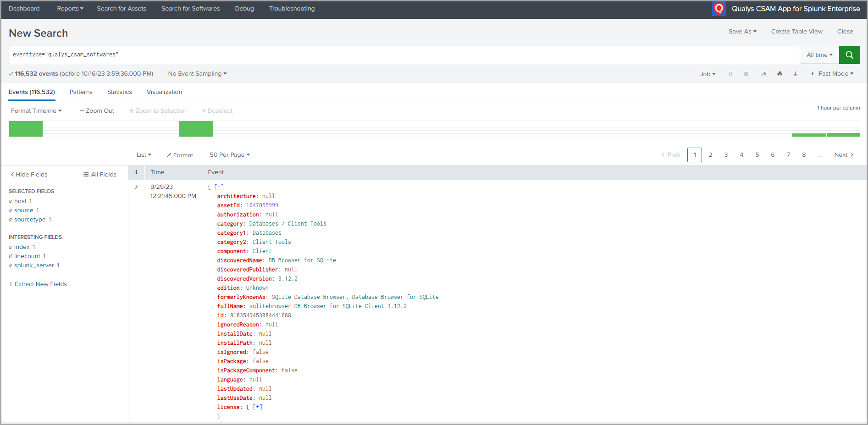Print the search results
Screen dimensions: 868x425
(780, 74)
